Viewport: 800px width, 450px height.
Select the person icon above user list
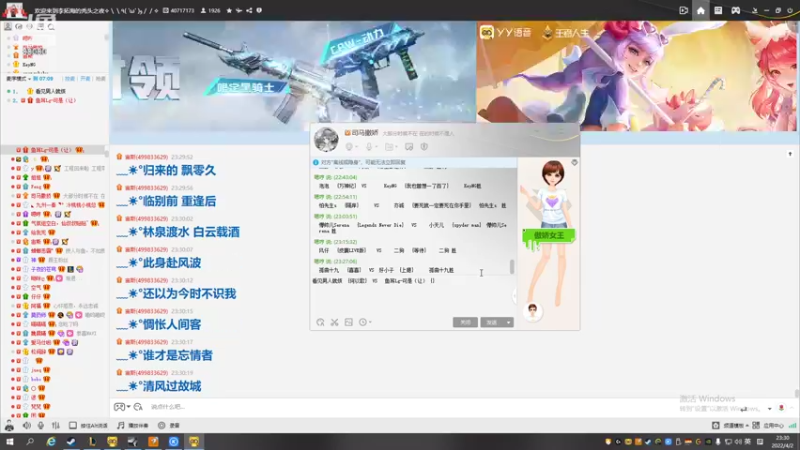pos(8,27)
